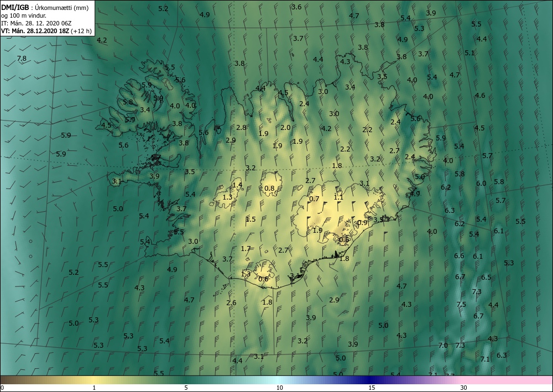Click the 6.6 precipitation value
This screenshot has height=392, width=553.
point(459,256)
